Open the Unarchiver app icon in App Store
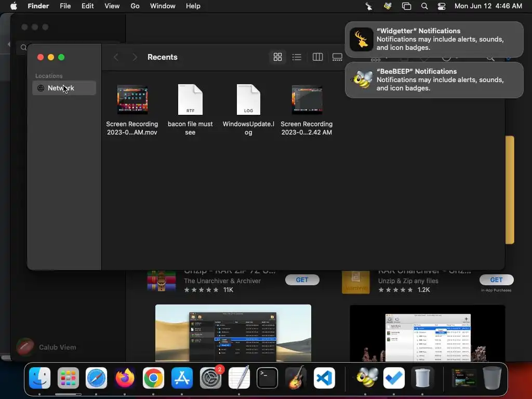532x399 pixels. 162,281
